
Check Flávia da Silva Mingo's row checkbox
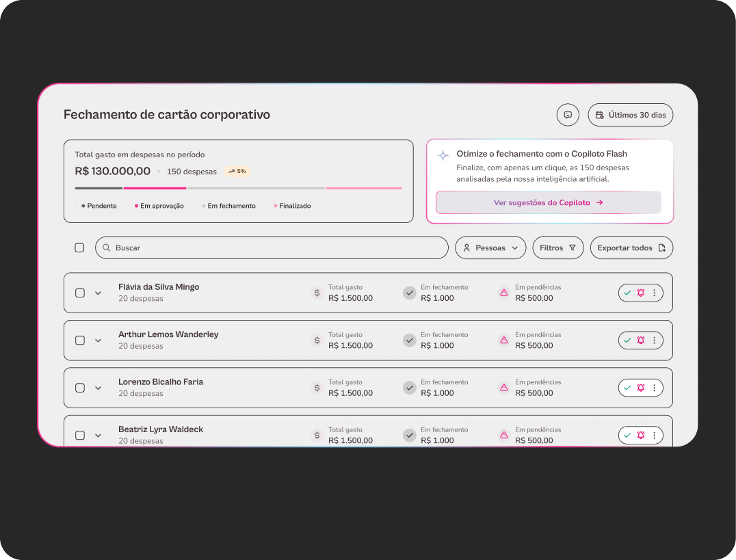pyautogui.click(x=79, y=292)
